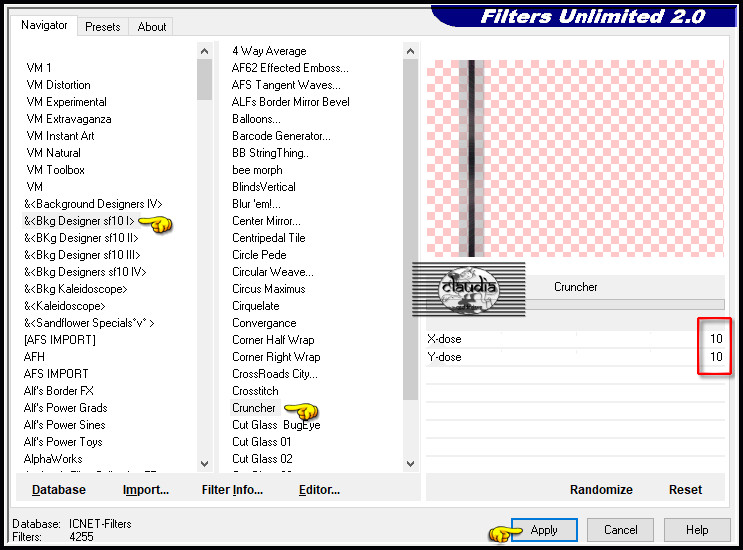Select VM Experimental category
743x550 pixels.
tap(66, 102)
